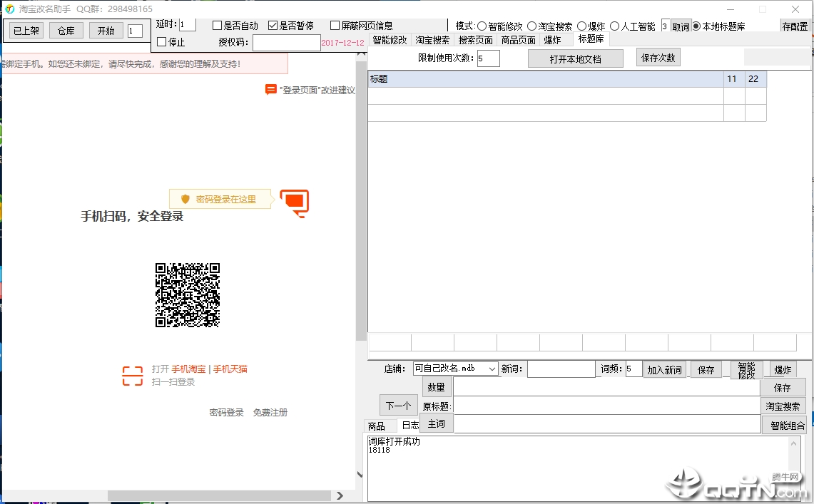Screen dimensions: 814x504
Task: Open the 商品页面 tab
Action: [518, 40]
